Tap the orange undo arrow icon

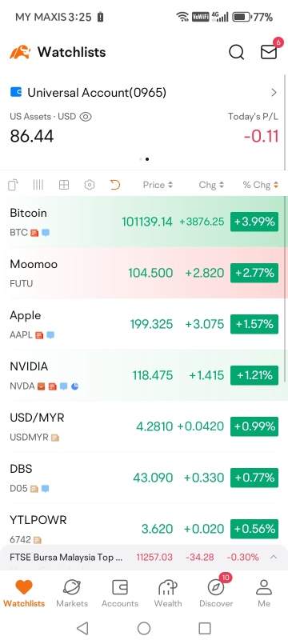[115, 186]
